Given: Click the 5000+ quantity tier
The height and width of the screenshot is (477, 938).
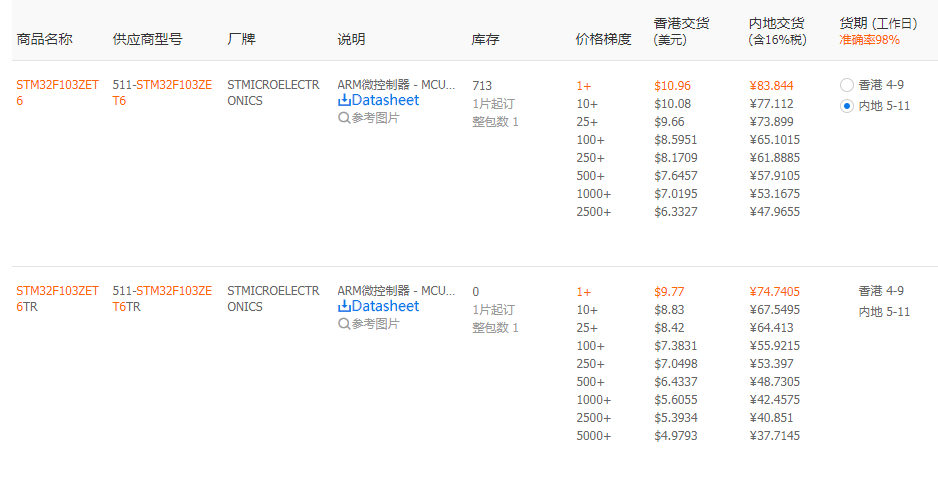Looking at the screenshot, I should [594, 435].
